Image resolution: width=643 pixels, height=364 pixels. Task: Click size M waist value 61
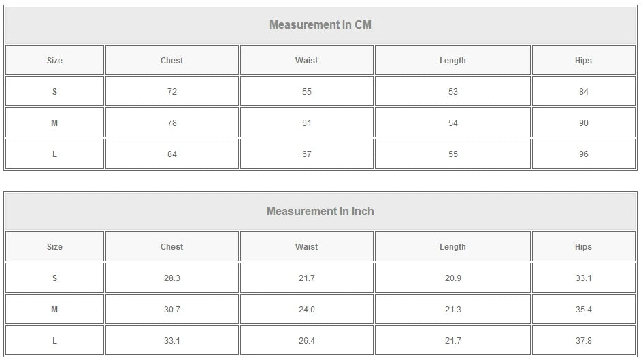(x=307, y=123)
